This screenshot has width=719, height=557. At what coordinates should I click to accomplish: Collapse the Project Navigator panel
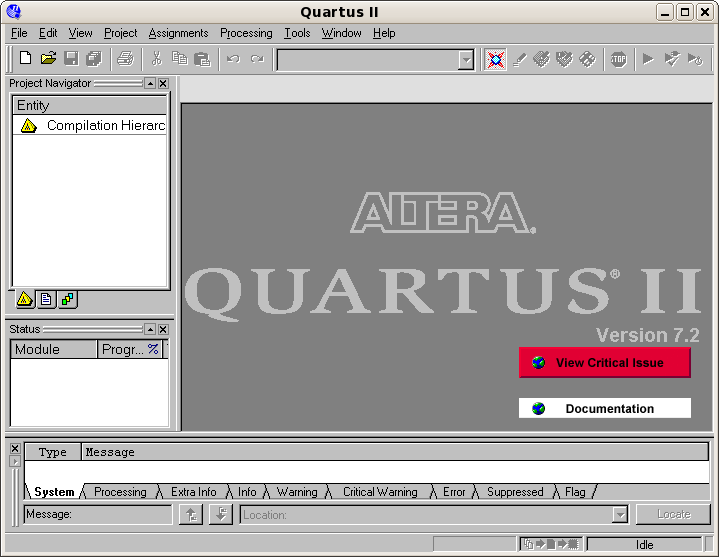[x=150, y=84]
